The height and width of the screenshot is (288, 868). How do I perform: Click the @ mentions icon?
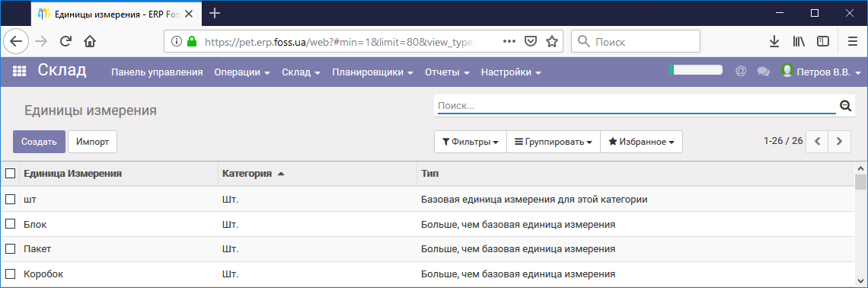point(741,72)
